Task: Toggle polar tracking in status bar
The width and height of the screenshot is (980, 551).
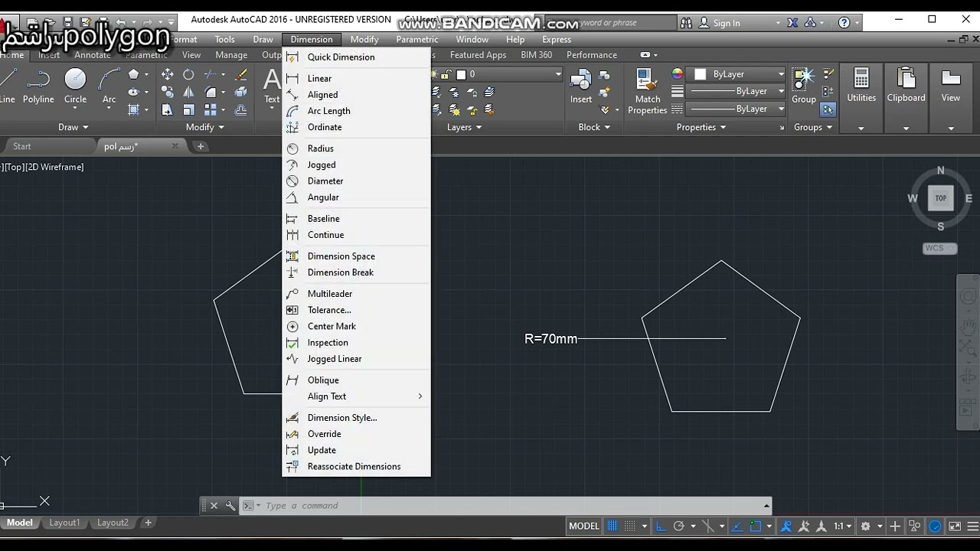Action: click(x=678, y=527)
